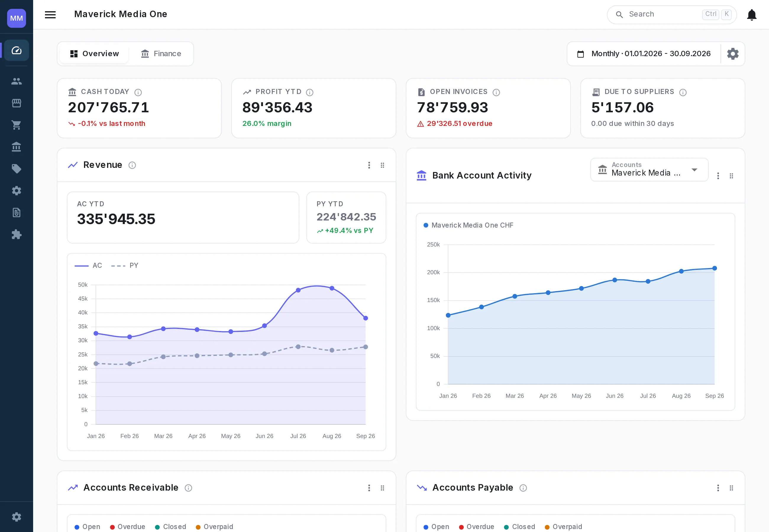Toggle the AC series in Revenue legend
Screen dimensions: 769x532
(88, 265)
